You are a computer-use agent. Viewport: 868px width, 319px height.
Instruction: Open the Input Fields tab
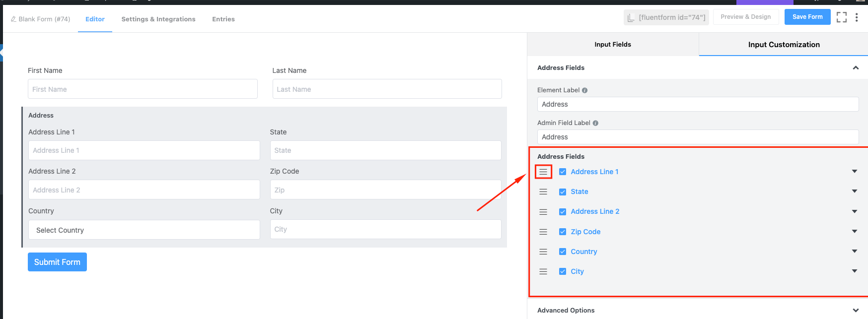click(613, 44)
